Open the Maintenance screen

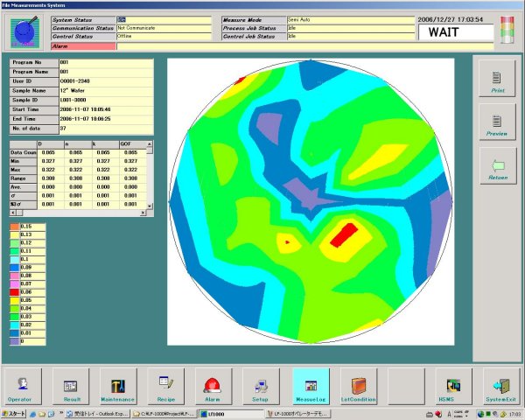118,386
